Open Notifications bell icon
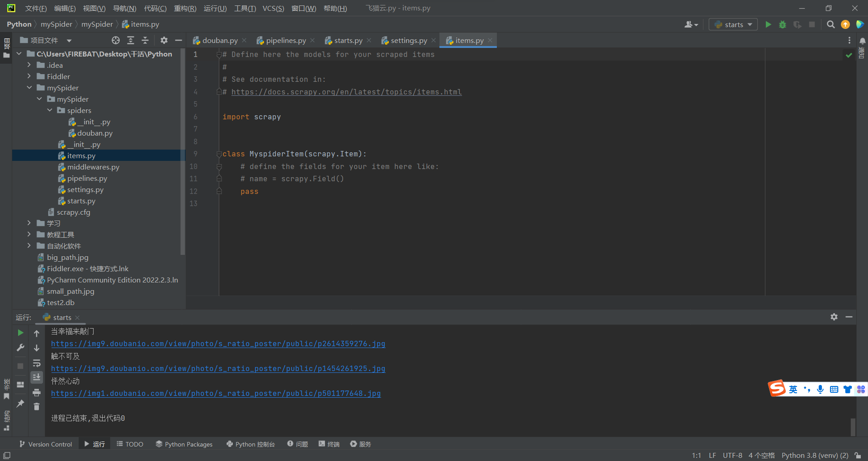868x461 pixels. pos(862,41)
